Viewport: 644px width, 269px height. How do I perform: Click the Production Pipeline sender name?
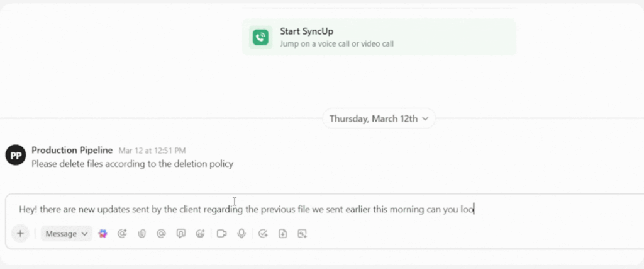point(72,151)
